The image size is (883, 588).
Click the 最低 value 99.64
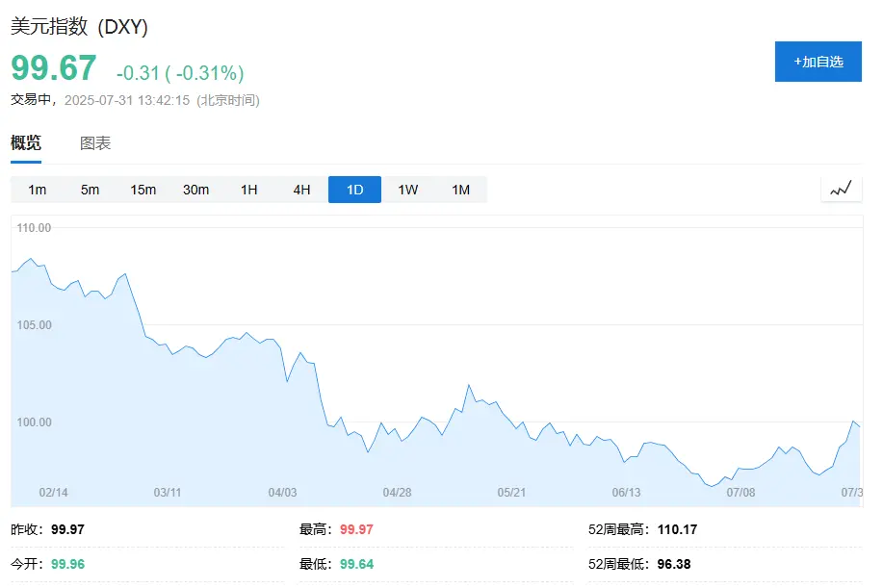click(x=356, y=564)
